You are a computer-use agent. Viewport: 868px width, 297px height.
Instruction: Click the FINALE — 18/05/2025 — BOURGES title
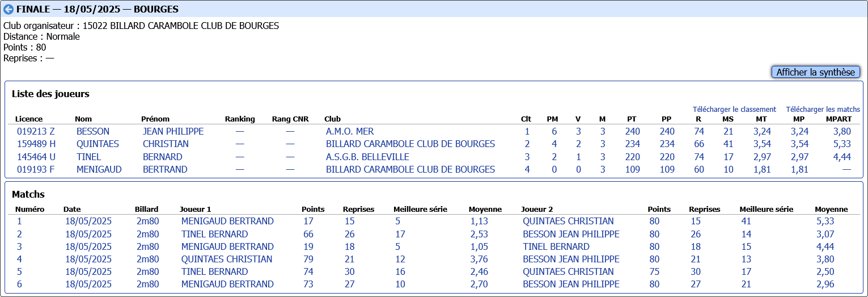(98, 9)
